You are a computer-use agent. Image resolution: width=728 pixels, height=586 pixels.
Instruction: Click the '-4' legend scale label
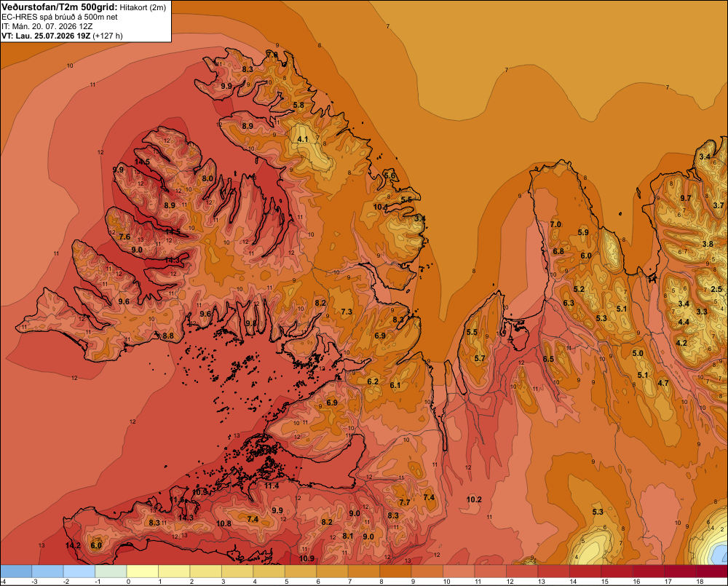[4, 582]
